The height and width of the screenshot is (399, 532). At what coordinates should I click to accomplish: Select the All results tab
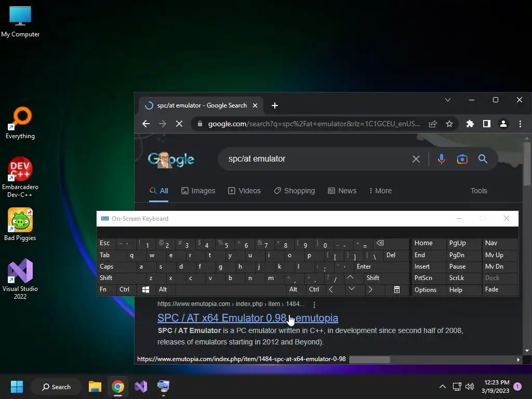(159, 191)
